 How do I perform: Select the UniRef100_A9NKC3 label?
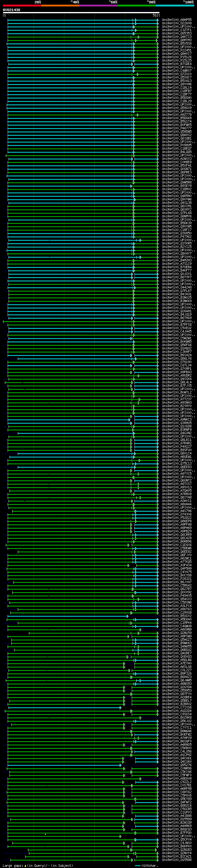[177, 419]
